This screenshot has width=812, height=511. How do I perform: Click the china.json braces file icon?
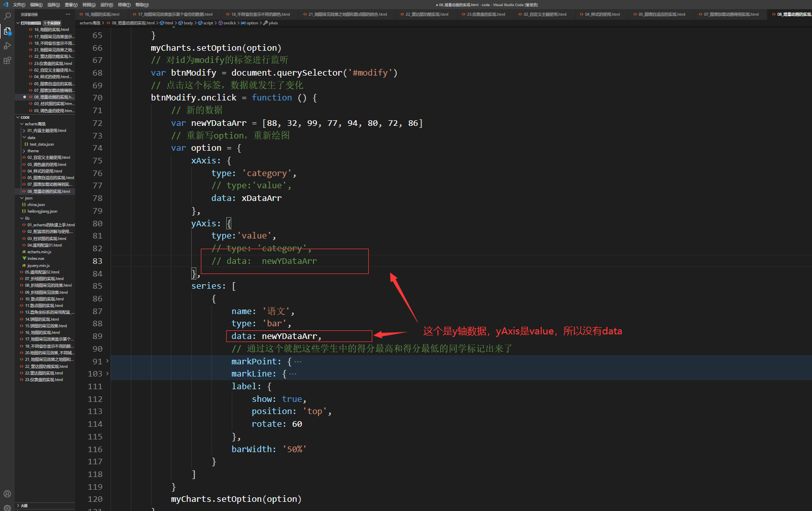[24, 205]
